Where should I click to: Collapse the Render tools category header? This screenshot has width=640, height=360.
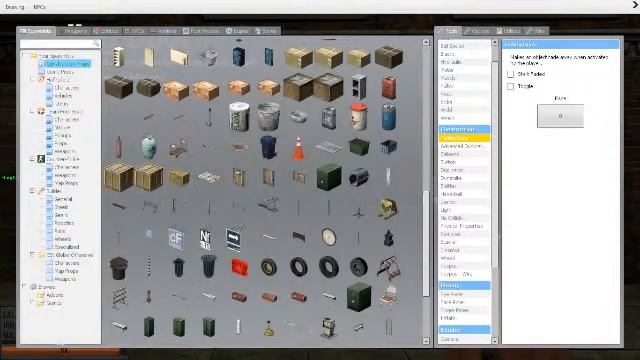pos(464,330)
